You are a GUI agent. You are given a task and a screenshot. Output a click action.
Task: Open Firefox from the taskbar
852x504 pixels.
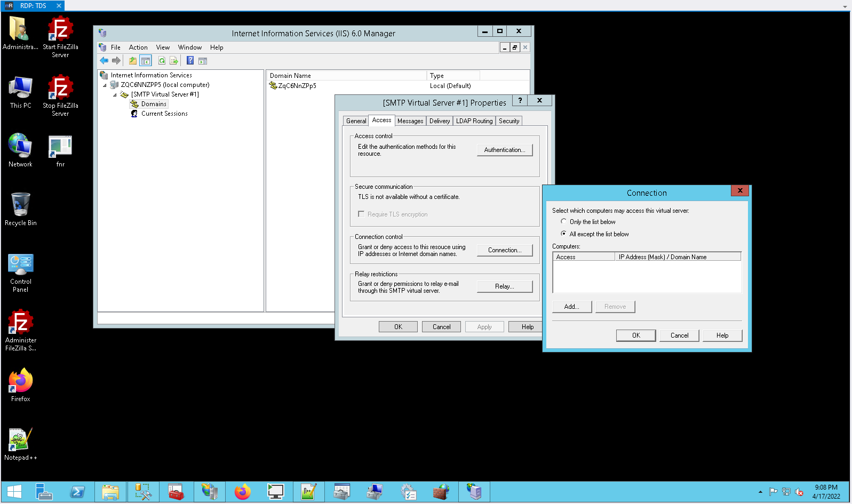tap(243, 492)
